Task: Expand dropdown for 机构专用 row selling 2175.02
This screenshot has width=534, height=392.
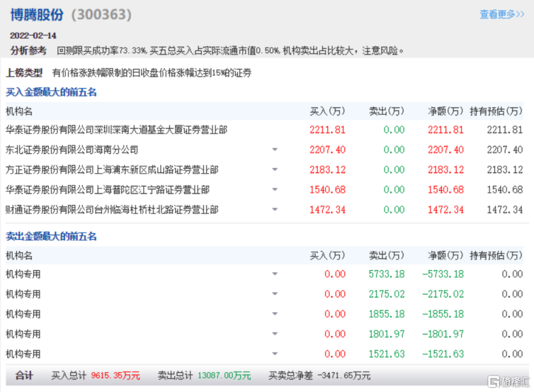Action: (275, 294)
